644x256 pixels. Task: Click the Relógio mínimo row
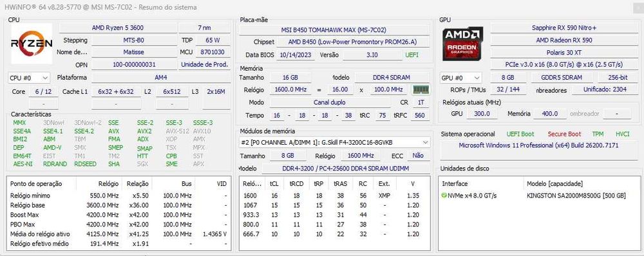[x=118, y=196]
